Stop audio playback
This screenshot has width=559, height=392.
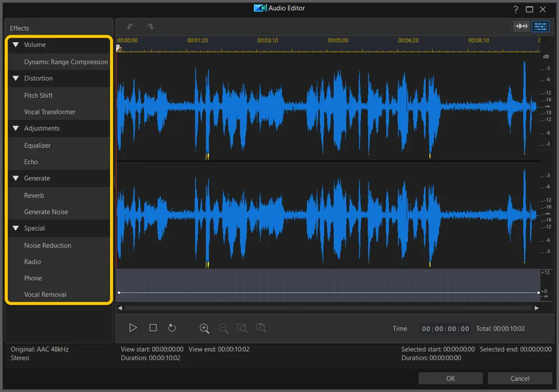pos(153,328)
